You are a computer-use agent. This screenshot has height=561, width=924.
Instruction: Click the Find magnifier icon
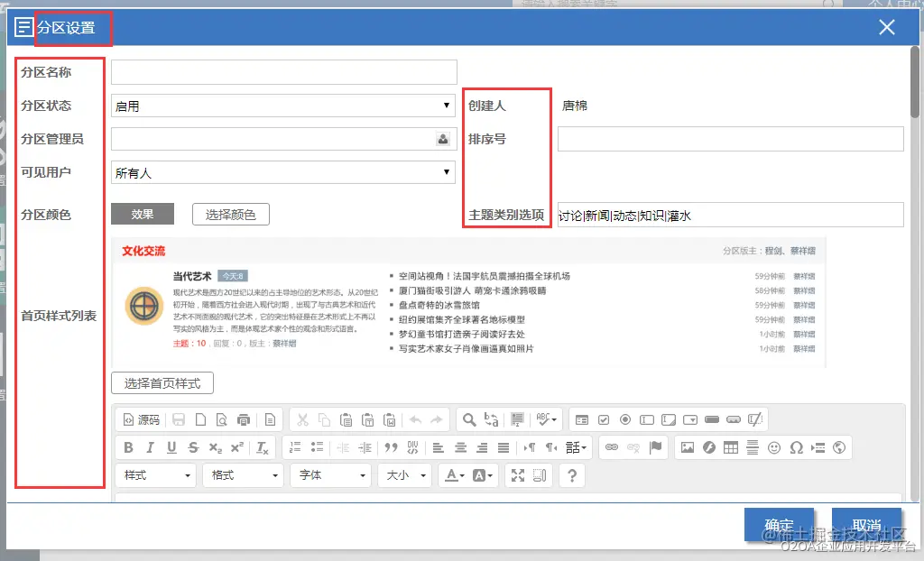pos(469,418)
